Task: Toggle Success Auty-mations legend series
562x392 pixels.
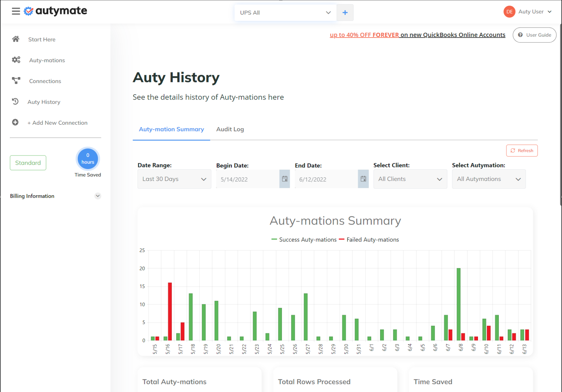Action: tap(304, 240)
